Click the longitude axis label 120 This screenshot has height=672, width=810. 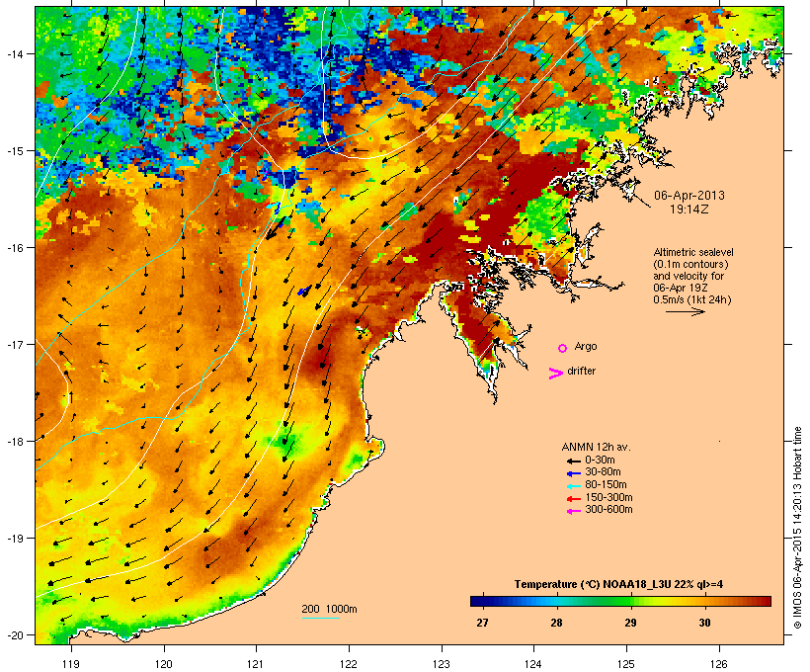(164, 664)
